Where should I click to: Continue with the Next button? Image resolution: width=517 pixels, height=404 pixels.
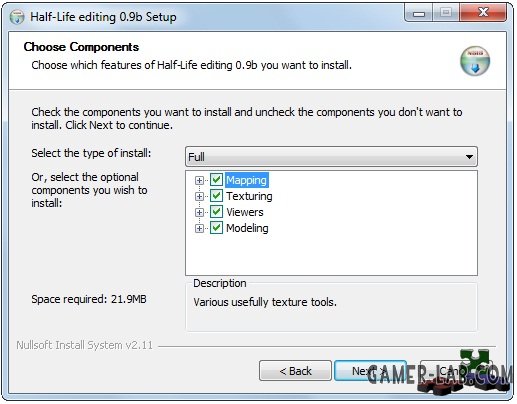pyautogui.click(x=370, y=371)
